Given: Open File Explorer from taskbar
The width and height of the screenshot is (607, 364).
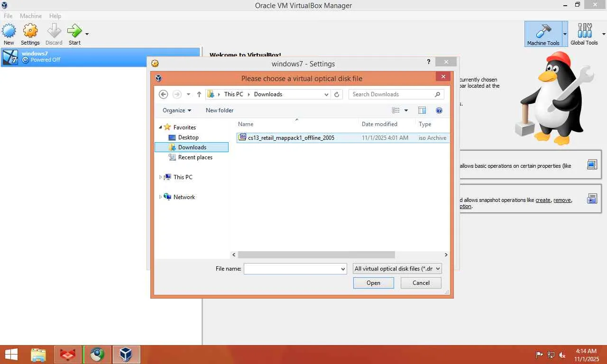Looking at the screenshot, I should coord(38,355).
